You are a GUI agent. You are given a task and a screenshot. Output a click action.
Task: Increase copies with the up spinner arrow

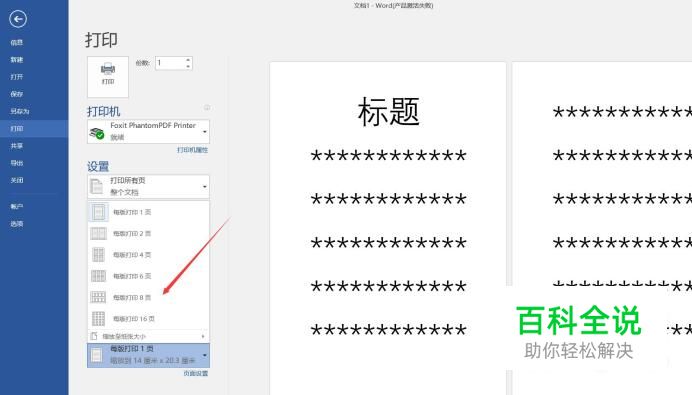188,60
